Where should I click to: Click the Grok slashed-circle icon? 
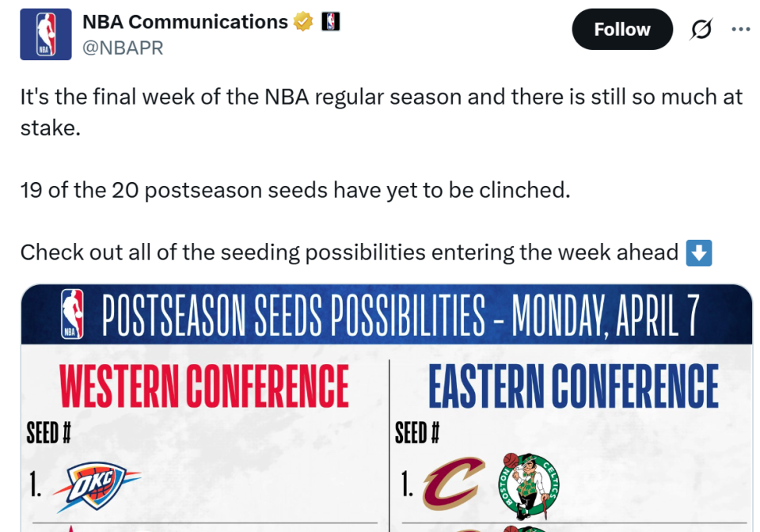coord(701,30)
